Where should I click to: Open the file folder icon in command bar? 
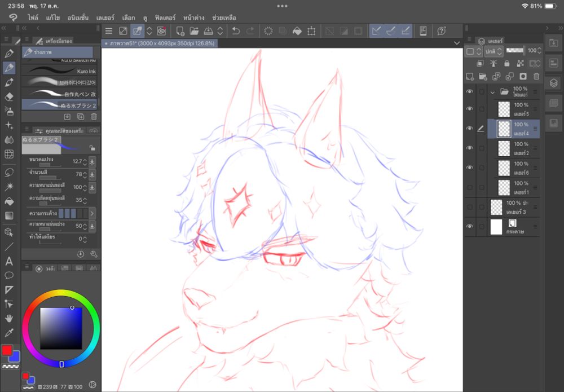coord(194,31)
